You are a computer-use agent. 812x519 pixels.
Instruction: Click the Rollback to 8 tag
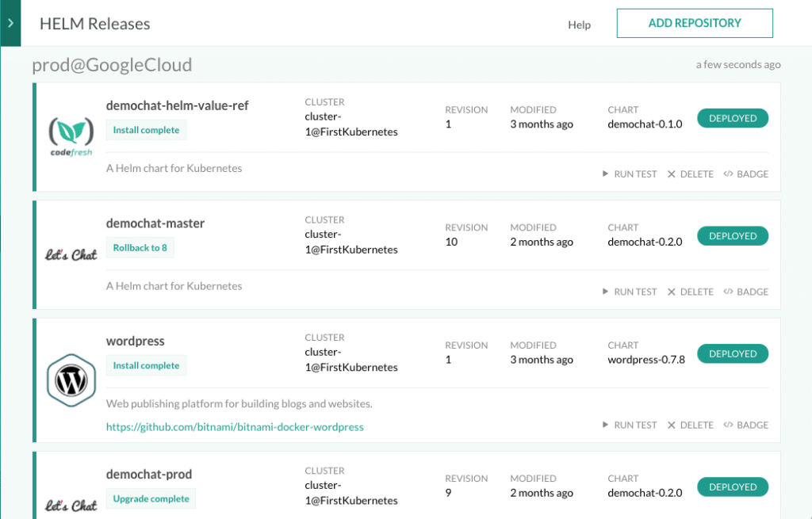[140, 247]
